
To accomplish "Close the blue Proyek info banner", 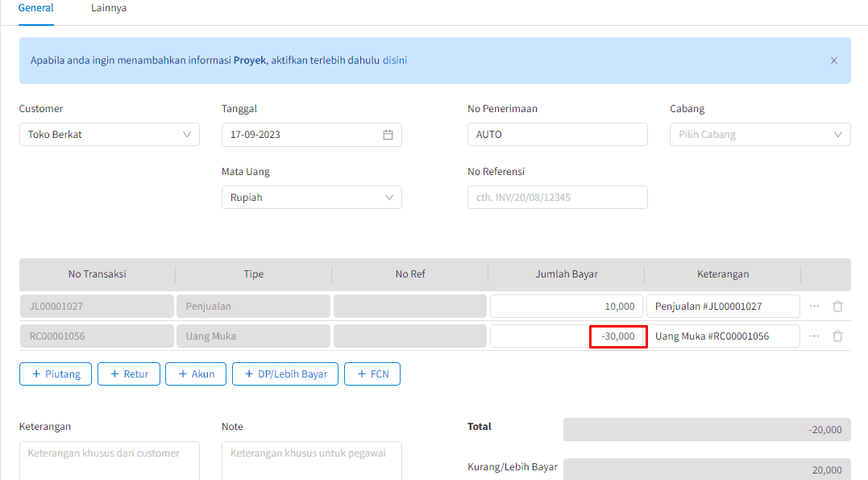I will tap(833, 61).
